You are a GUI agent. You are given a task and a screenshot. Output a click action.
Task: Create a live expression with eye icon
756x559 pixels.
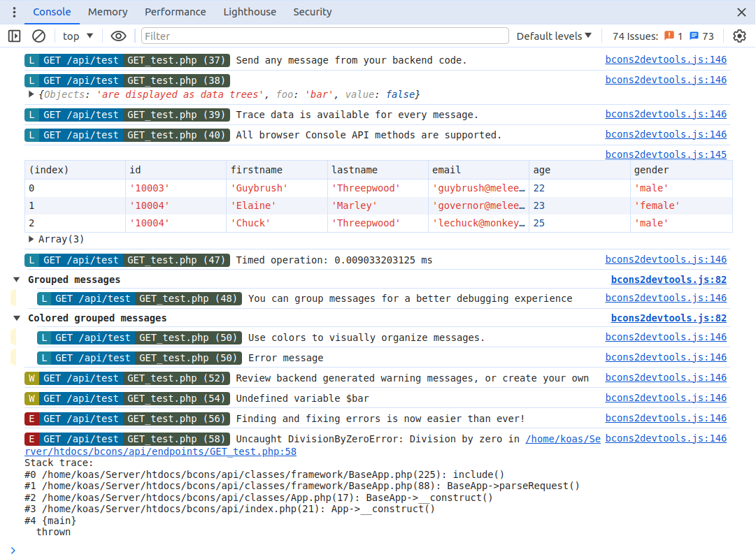[118, 36]
